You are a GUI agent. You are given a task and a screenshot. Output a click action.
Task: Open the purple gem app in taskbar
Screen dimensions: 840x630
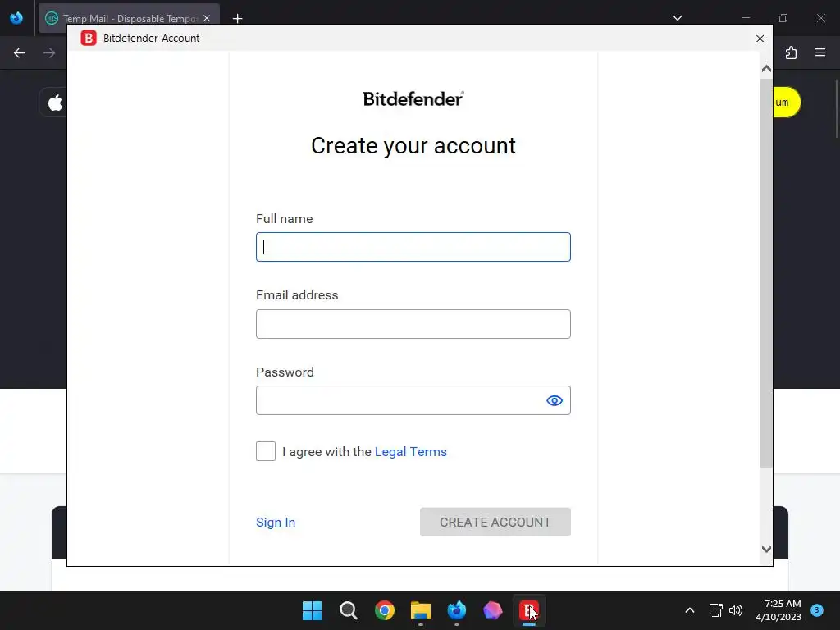[x=493, y=610]
